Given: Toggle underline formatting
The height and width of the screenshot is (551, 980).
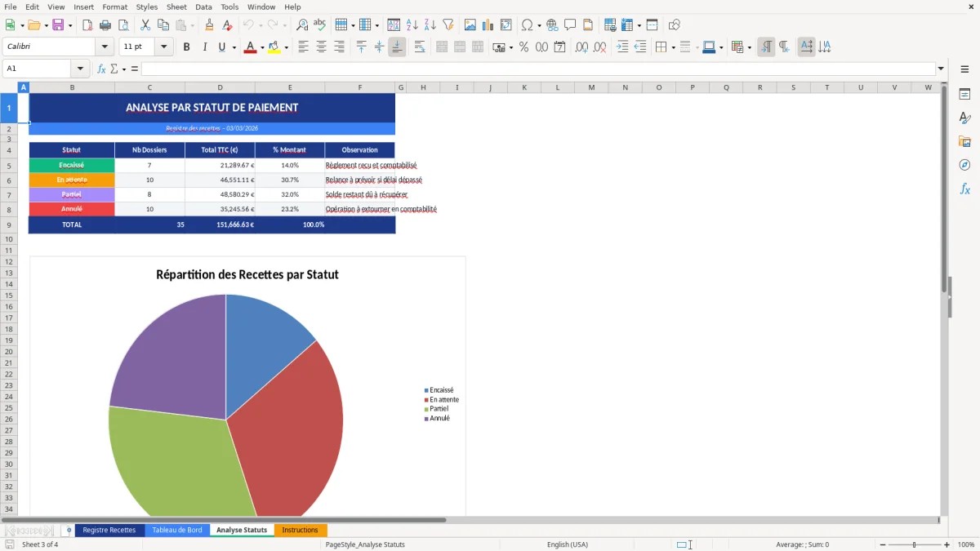Looking at the screenshot, I should (220, 47).
